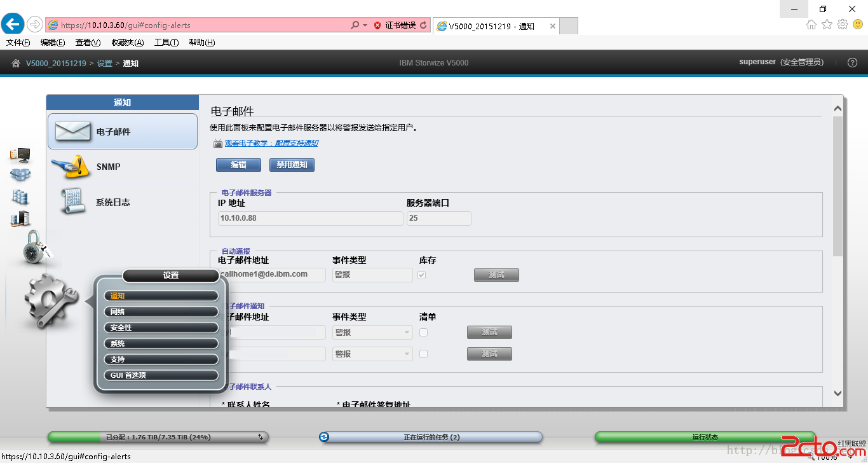The height and width of the screenshot is (463, 868).
Task: Click the 服务器端口 field 25
Action: point(439,218)
